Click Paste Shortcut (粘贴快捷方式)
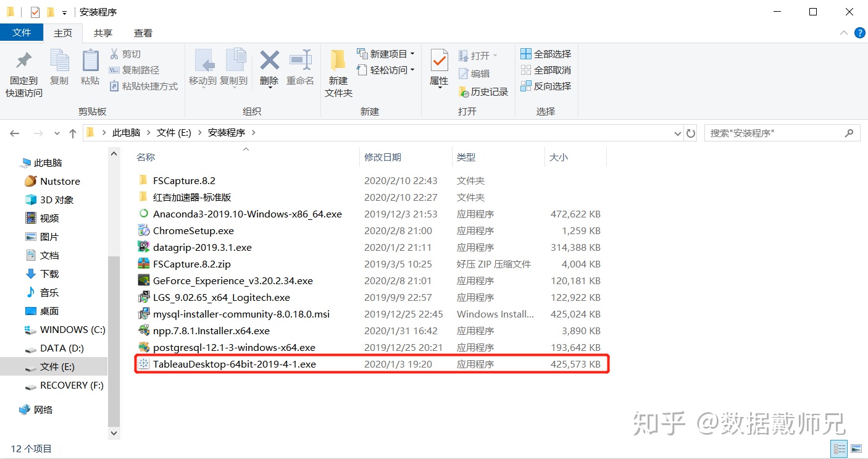Screen dimensions: 868x459 pyautogui.click(x=143, y=86)
